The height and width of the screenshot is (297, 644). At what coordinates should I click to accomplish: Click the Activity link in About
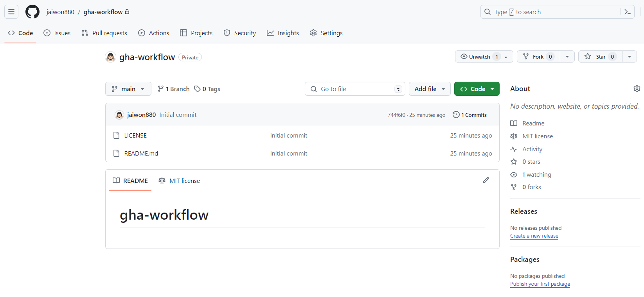point(532,149)
